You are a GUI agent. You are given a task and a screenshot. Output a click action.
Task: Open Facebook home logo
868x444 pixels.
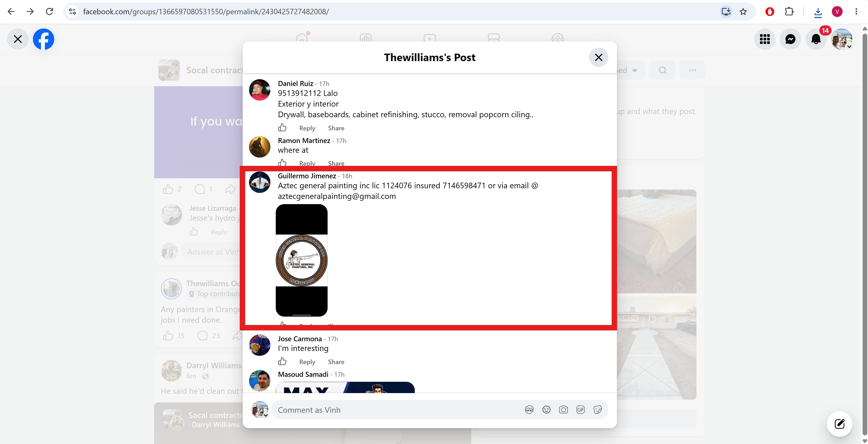click(43, 39)
